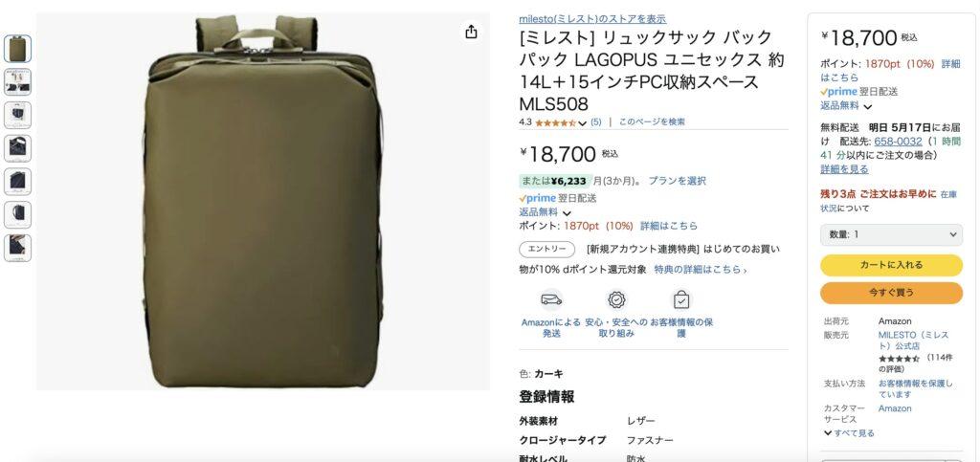
Task: Click カートに入れる button
Action: coord(891,265)
